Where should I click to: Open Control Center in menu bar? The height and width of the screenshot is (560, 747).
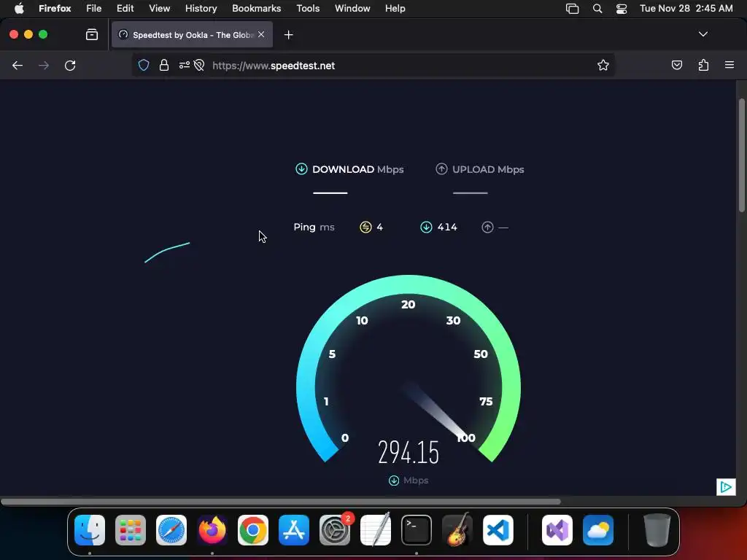pyautogui.click(x=622, y=9)
